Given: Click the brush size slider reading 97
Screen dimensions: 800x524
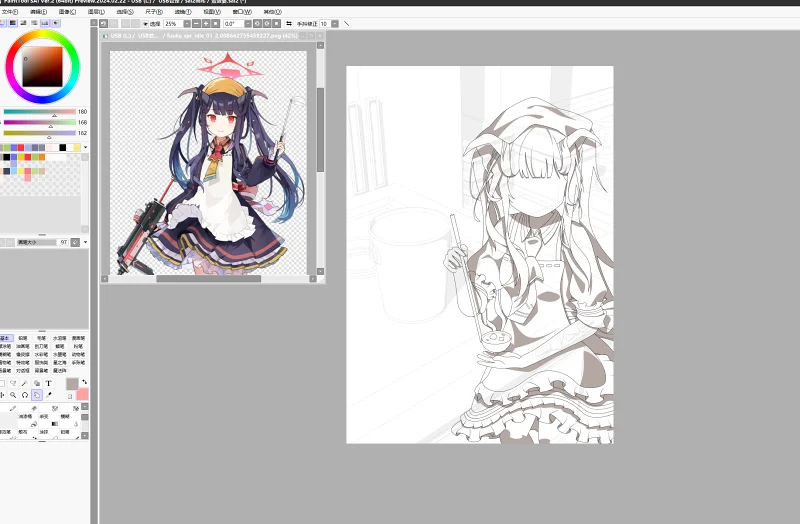Looking at the screenshot, I should click(42, 242).
